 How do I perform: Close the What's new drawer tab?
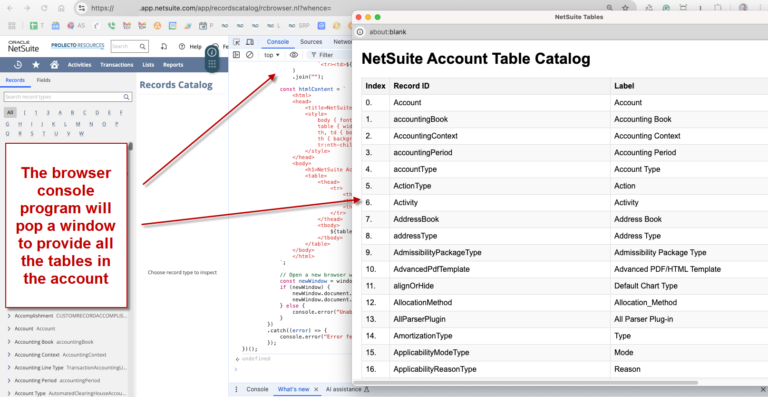click(x=316, y=389)
